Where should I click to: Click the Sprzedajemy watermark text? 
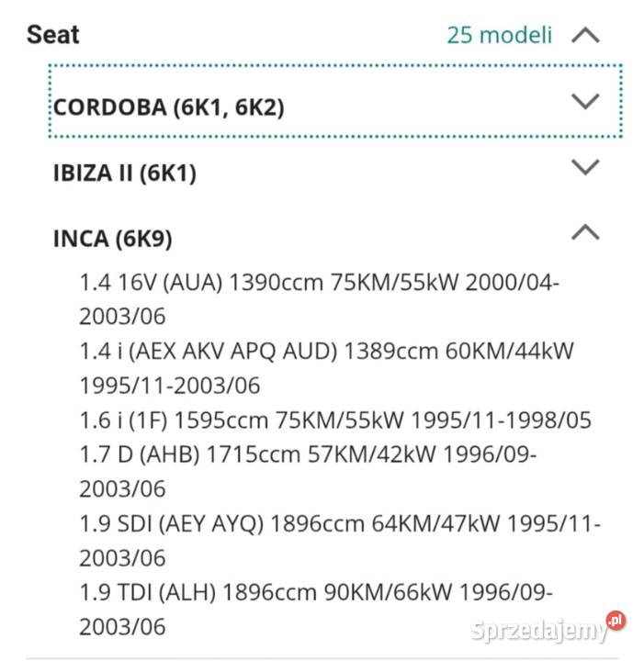[x=537, y=632]
